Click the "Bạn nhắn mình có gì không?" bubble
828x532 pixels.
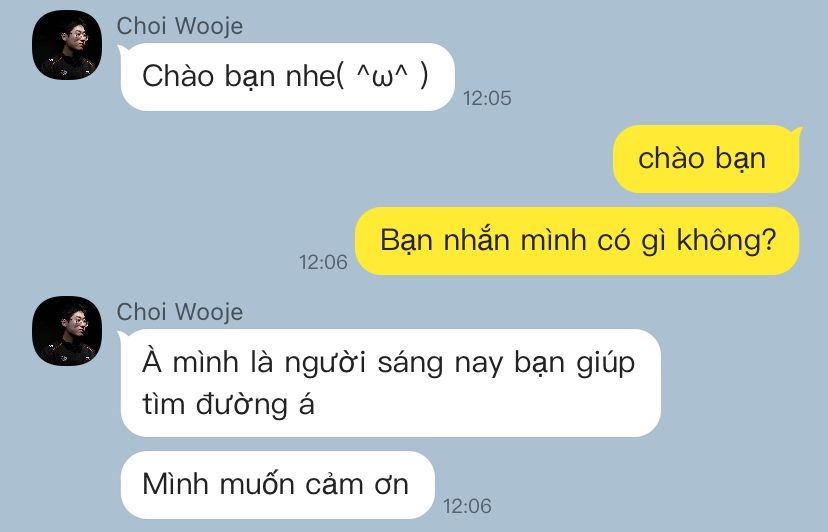coord(577,241)
